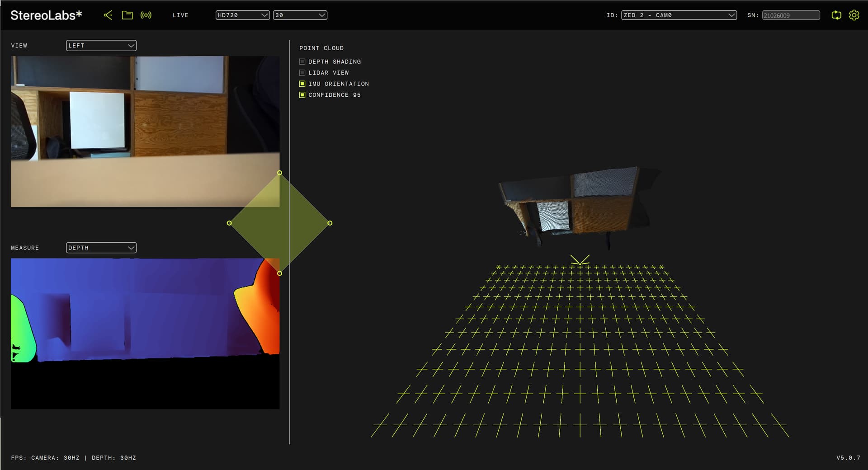Click the top handle of the diamond overlay
This screenshot has width=868, height=470.
click(x=279, y=173)
